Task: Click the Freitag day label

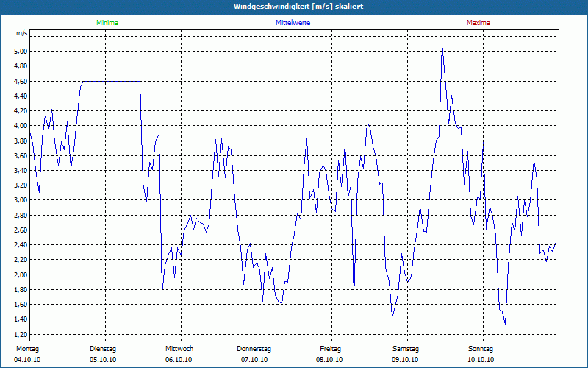Action: [330, 349]
